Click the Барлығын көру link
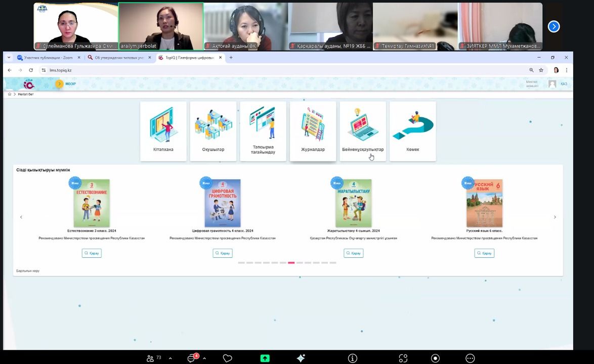The width and height of the screenshot is (594, 364). [28, 271]
